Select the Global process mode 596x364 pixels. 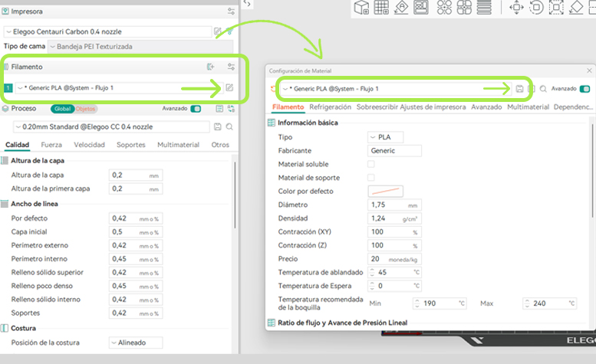point(62,109)
